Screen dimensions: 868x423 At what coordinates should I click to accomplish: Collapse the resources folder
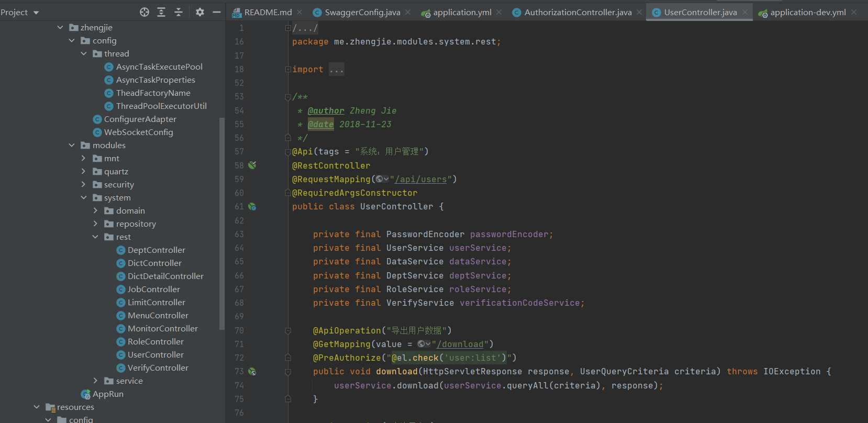[37, 407]
